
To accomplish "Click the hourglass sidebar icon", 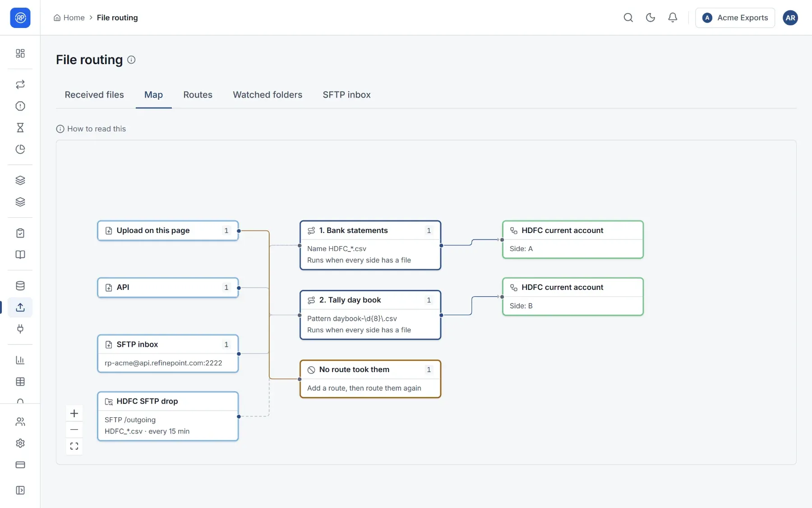I will pos(20,128).
